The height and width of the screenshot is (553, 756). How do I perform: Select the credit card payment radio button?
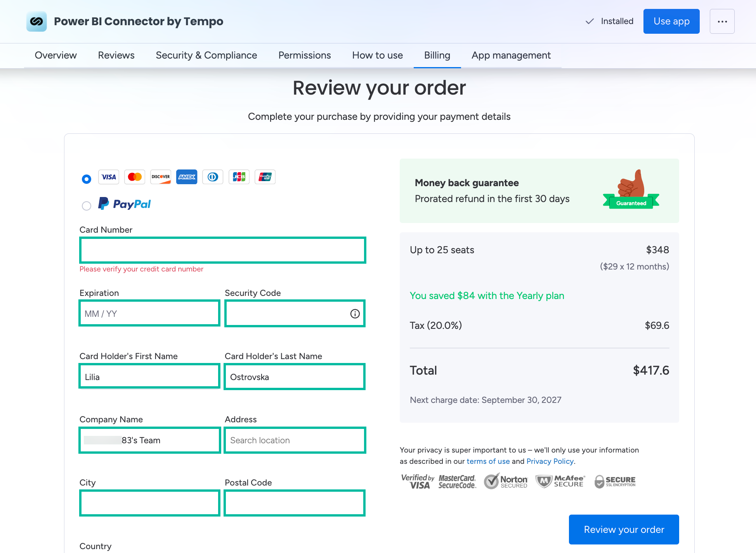coord(87,179)
